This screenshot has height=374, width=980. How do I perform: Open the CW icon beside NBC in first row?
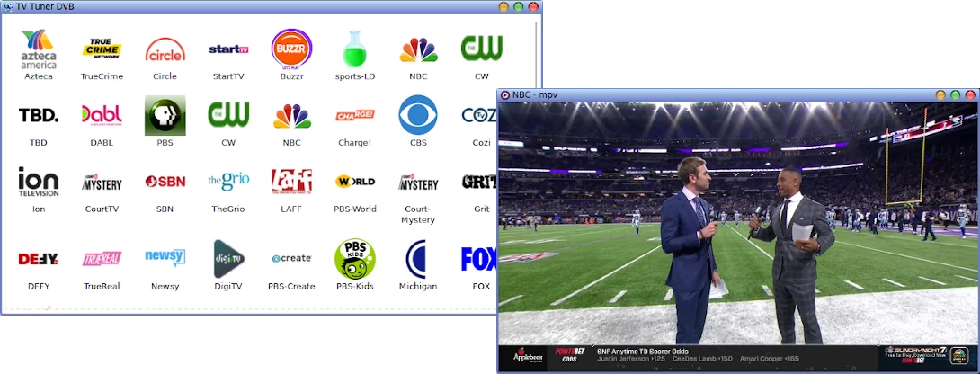(481, 49)
